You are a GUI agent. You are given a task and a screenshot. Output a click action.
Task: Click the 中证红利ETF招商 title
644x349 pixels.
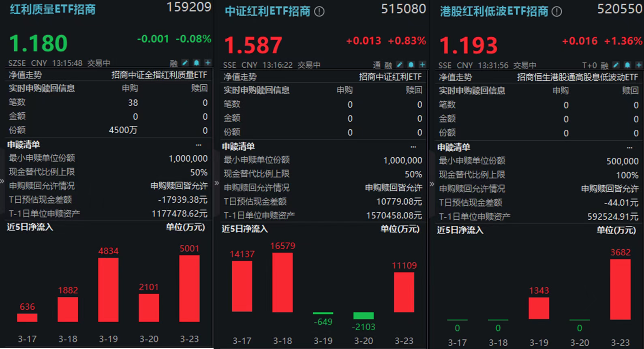[267, 11]
